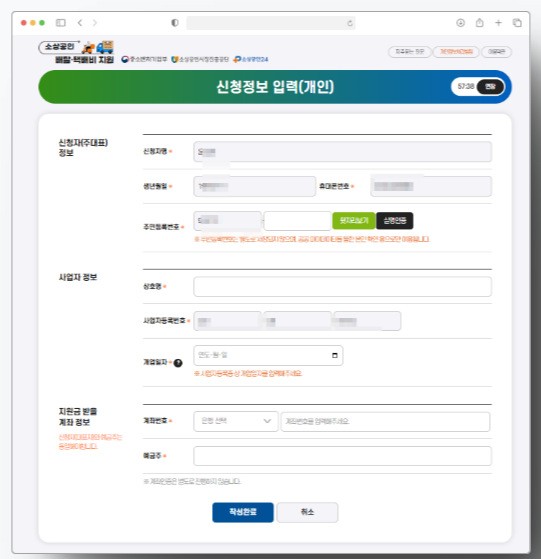Screen dimensions: 541x559
Task: Open a new tab with the plus icon
Action: coord(498,23)
